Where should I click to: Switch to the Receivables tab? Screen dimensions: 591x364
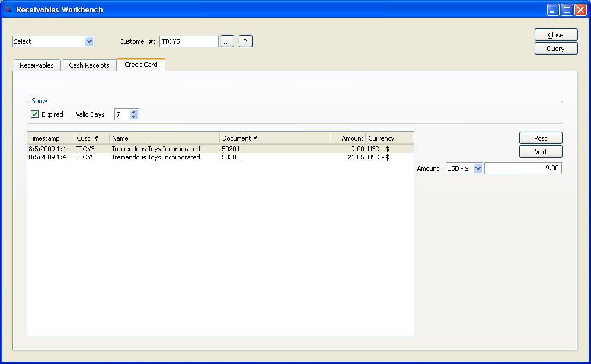[x=37, y=65]
